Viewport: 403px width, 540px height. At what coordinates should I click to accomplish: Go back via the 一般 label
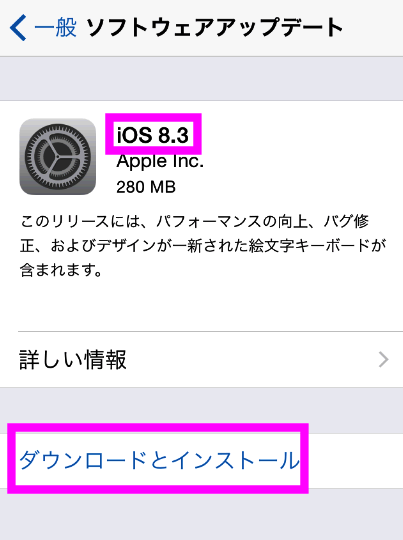point(55,27)
